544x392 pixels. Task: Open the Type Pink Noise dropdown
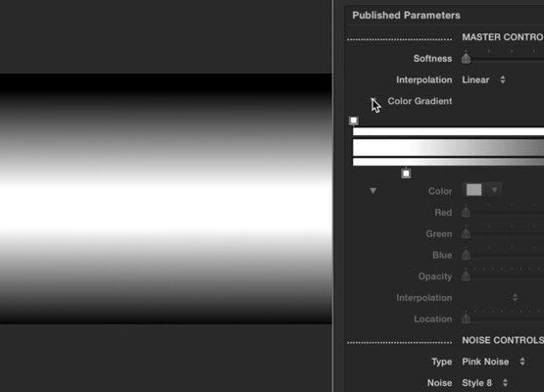[493, 362]
